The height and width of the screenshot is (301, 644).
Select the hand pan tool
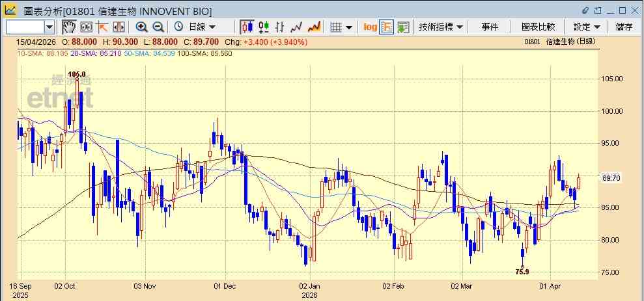tap(69, 27)
